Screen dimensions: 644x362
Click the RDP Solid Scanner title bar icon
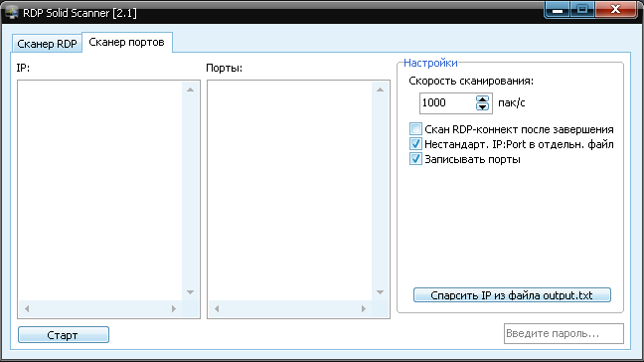[x=12, y=12]
